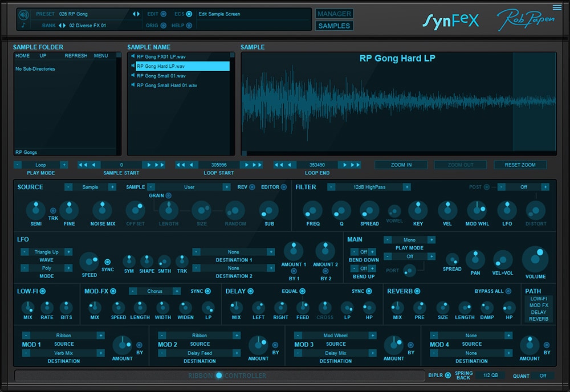
Task: Enable the LOW-FI effect toggle
Action: 43,291
